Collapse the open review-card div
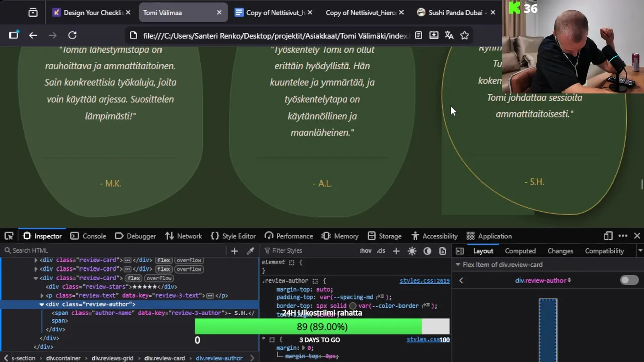Viewport: 644px width, 362px height. point(36,278)
